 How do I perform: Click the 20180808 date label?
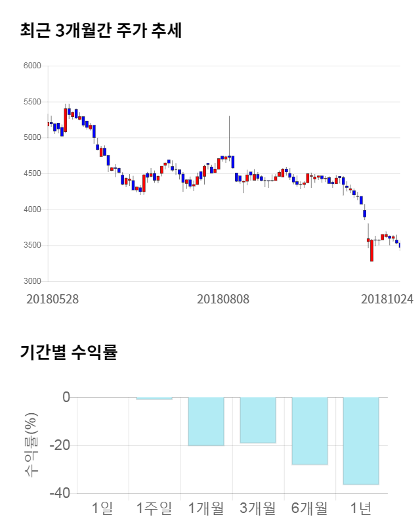pos(223,299)
